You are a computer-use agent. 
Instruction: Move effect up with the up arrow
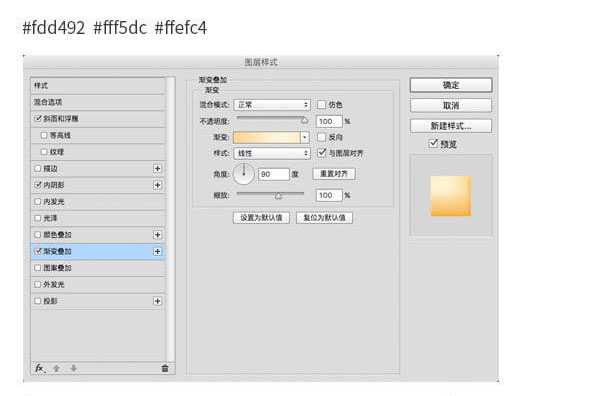pos(56,368)
